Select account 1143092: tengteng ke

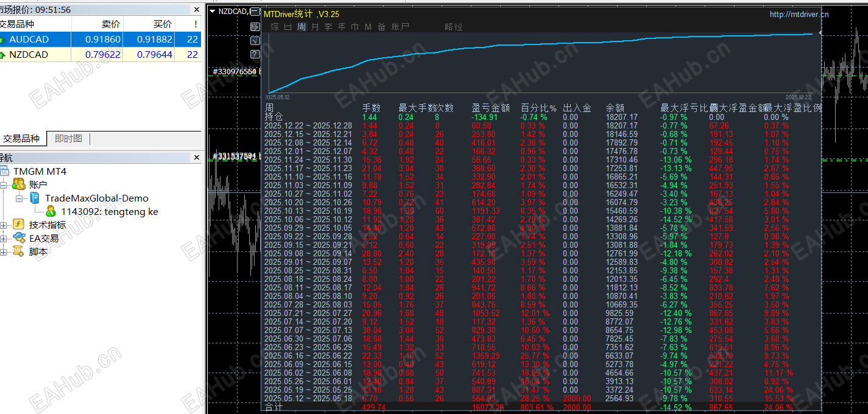(109, 211)
